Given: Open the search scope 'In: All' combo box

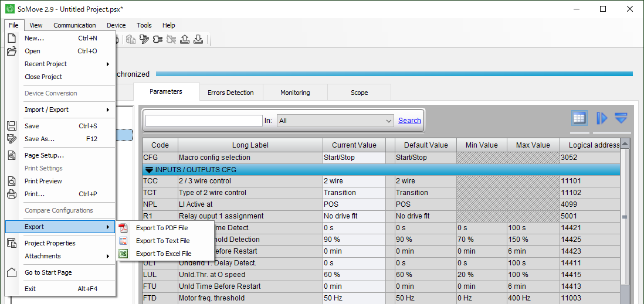Looking at the screenshot, I should pyautogui.click(x=335, y=121).
